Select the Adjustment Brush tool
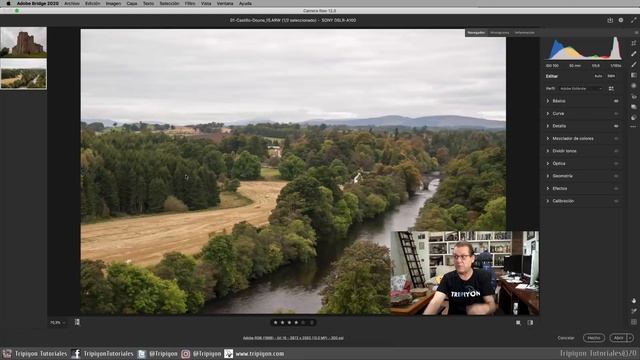Viewport: 640px width, 360px height. tap(633, 64)
